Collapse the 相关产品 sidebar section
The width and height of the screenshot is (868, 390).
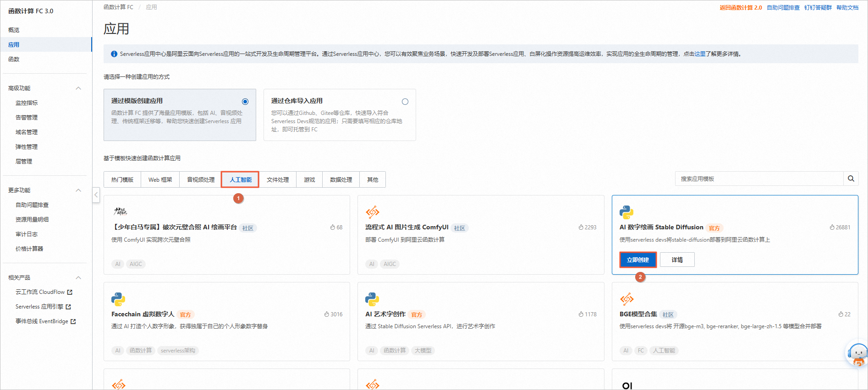pos(78,278)
